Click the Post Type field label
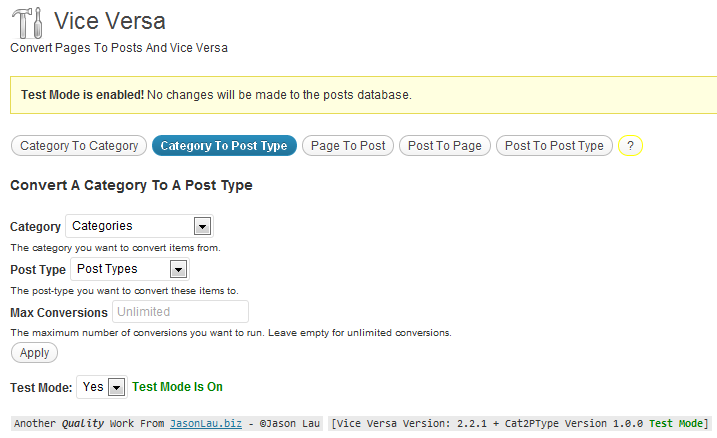Viewport: 717px width, 438px height. pos(38,270)
